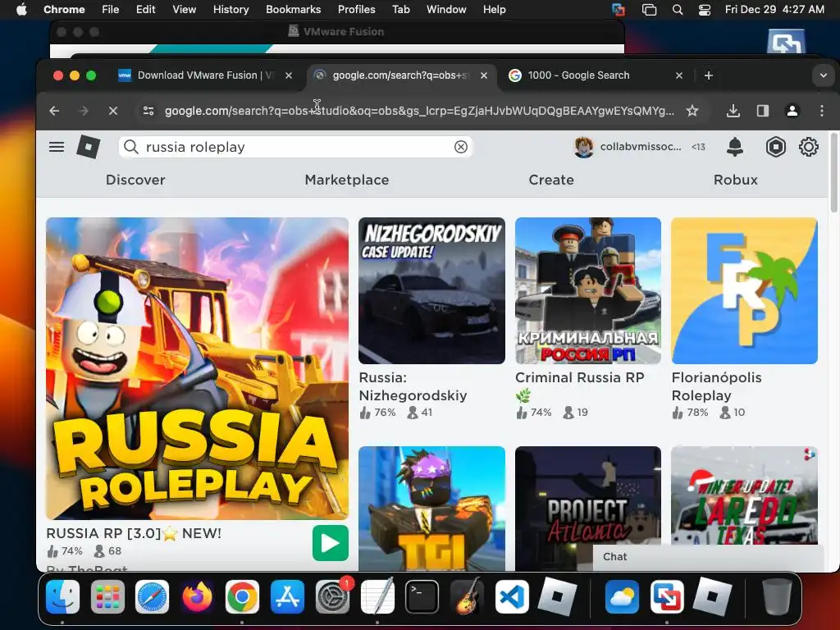Image resolution: width=840 pixels, height=630 pixels.
Task: Click the collabvmissoc avatar picture
Action: point(584,147)
